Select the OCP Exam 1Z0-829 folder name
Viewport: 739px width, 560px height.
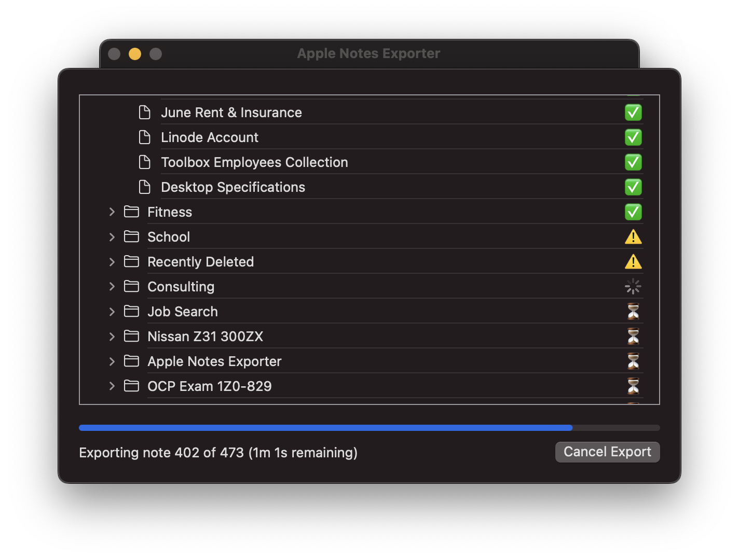[210, 386]
